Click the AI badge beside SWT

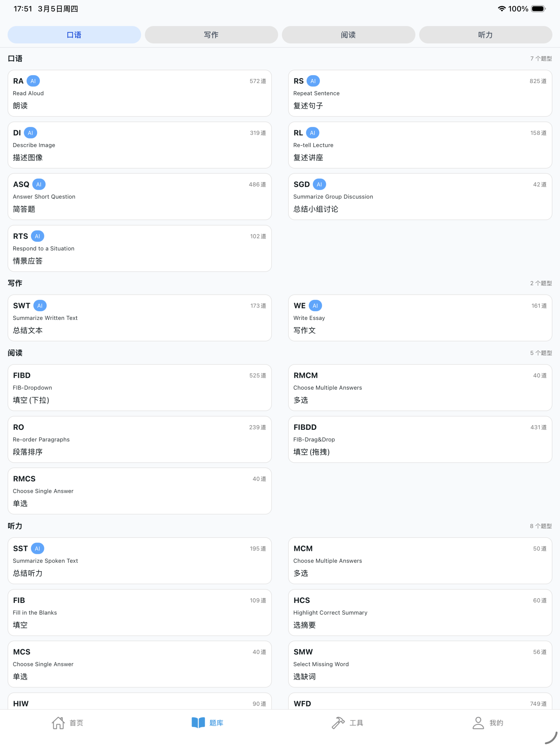(40, 306)
